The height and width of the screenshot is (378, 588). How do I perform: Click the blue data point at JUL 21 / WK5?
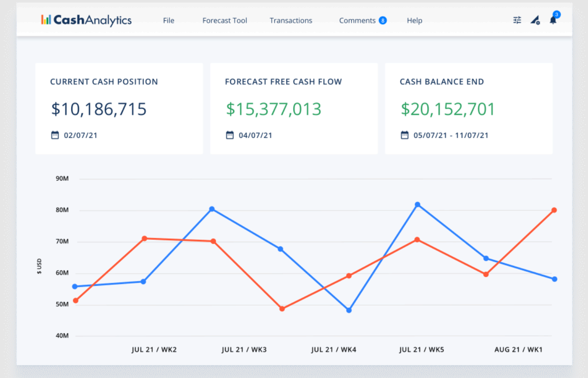(417, 204)
